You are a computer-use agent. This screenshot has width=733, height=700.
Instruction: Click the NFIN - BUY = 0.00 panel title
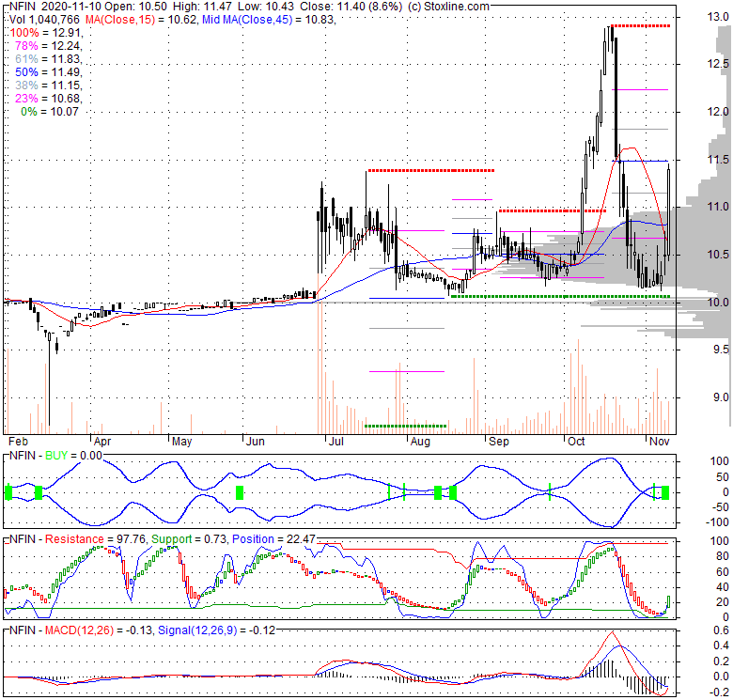(x=55, y=456)
